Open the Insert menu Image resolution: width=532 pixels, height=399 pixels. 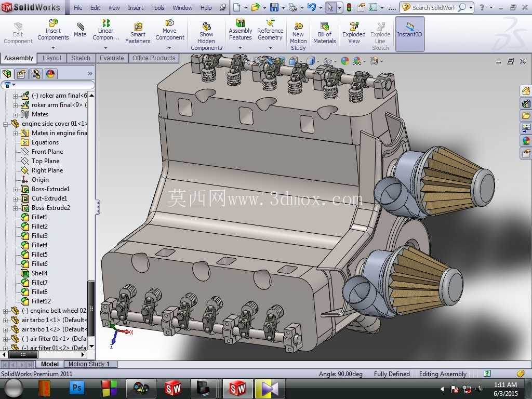(136, 8)
